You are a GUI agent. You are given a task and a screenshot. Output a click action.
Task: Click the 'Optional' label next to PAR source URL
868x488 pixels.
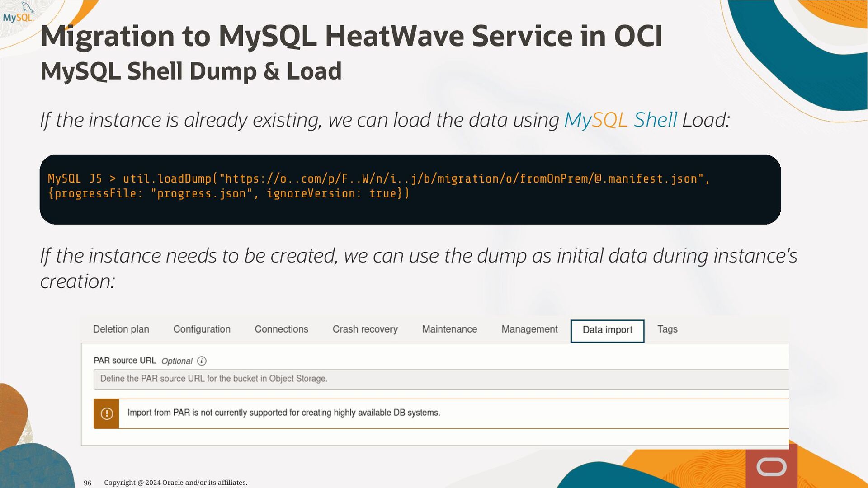[177, 361]
